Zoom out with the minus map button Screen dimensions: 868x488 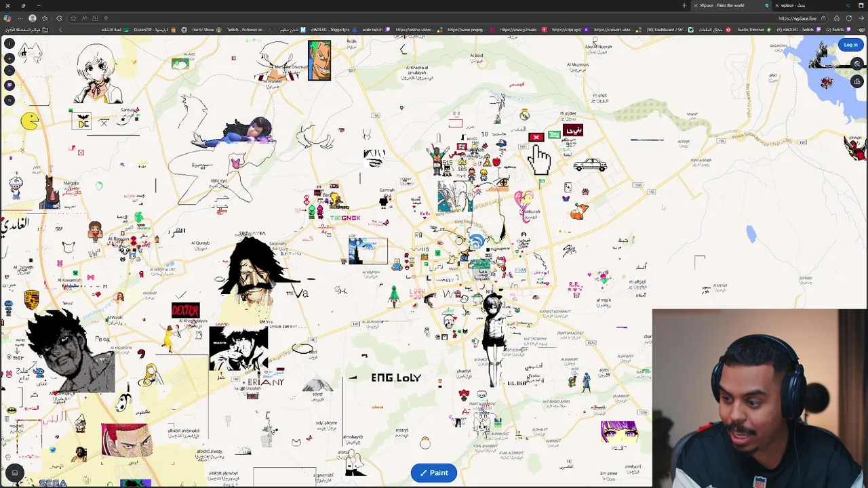9,70
